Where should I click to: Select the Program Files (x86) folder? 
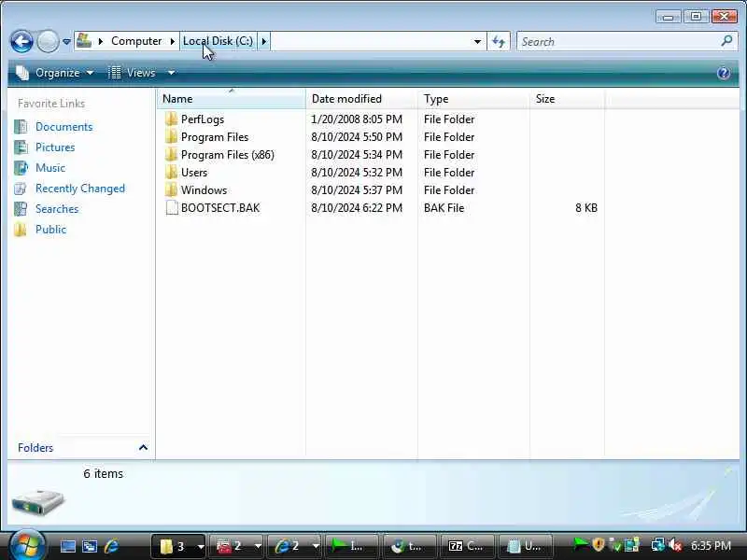pyautogui.click(x=227, y=155)
